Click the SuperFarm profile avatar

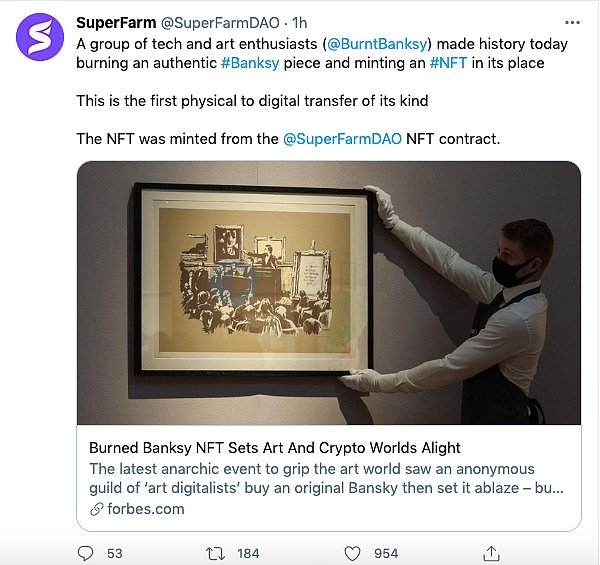click(x=38, y=38)
